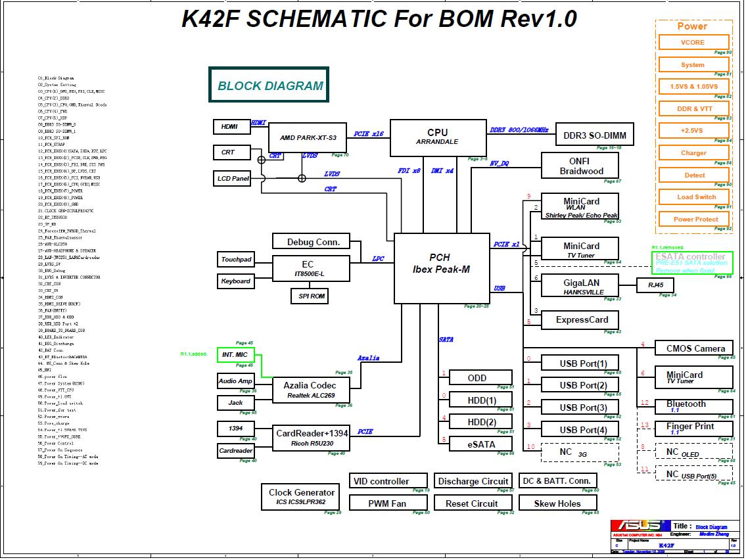Screen dimensions: 746x560
Task: Click the '1.5VS & 1.05VS' power box
Action: coord(693,87)
